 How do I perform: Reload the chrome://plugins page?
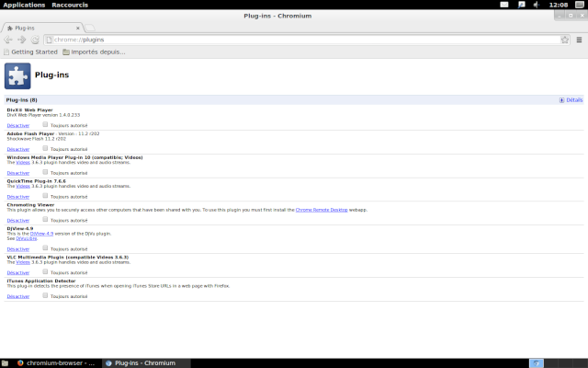pos(35,40)
